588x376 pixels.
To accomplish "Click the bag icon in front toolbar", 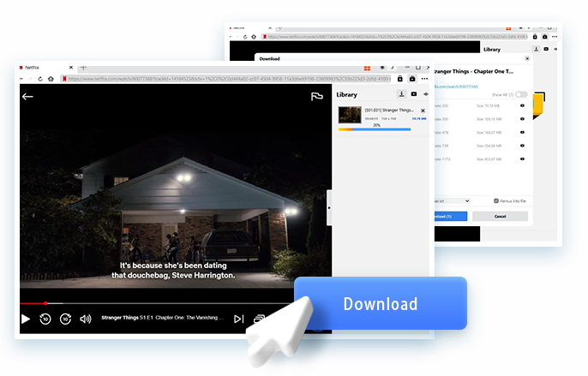I will pos(412,79).
